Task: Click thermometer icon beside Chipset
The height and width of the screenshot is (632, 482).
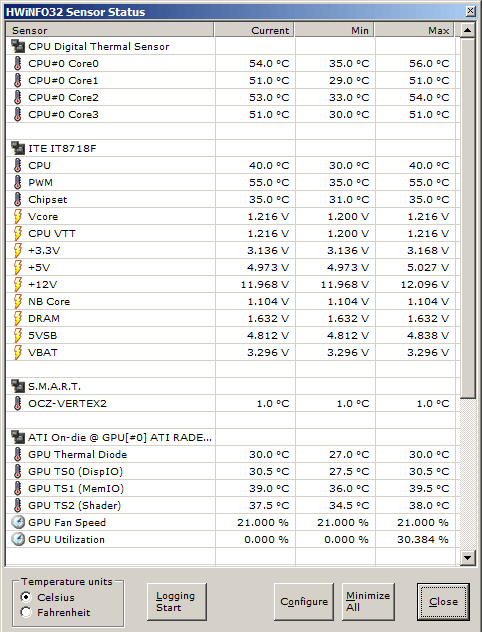Action: click(x=17, y=200)
